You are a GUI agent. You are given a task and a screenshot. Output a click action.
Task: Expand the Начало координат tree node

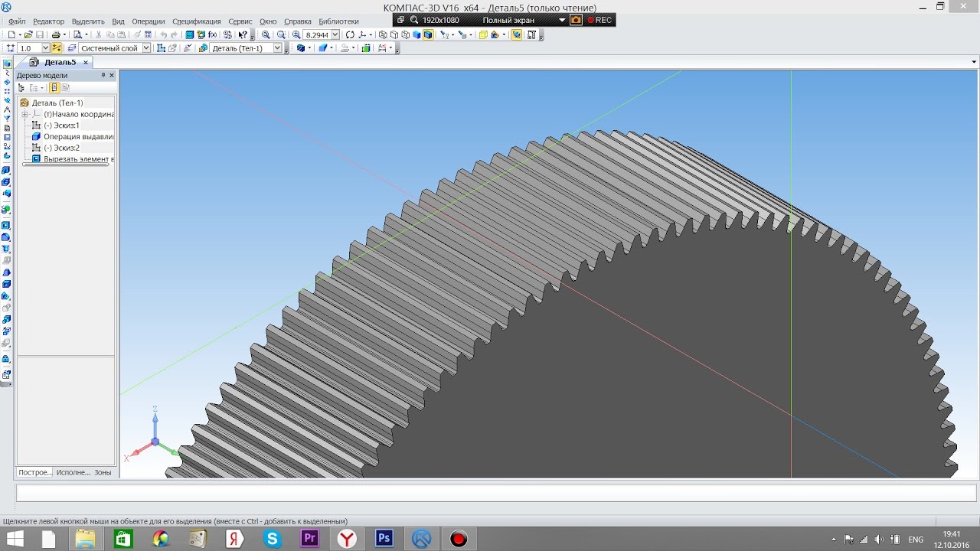(x=24, y=114)
